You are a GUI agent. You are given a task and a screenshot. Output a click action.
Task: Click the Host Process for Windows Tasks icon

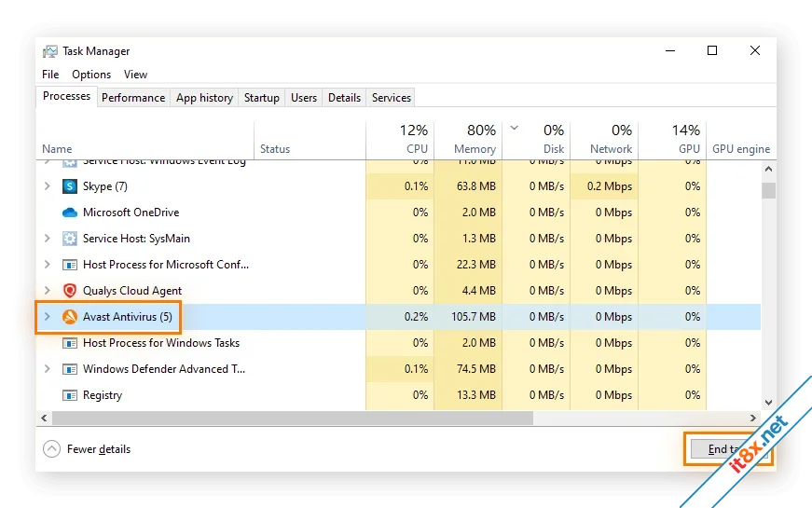[x=69, y=343]
